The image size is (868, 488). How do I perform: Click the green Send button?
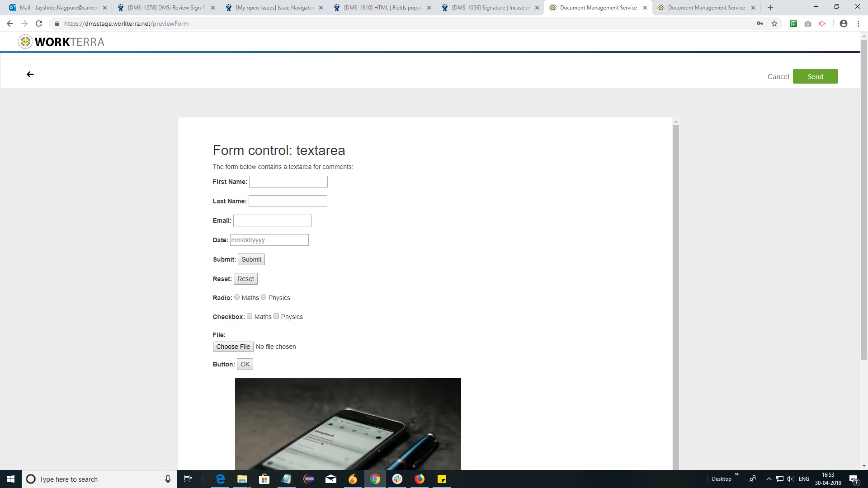tap(815, 76)
